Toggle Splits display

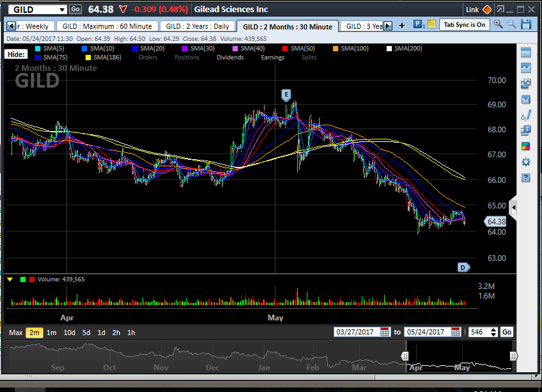point(309,58)
